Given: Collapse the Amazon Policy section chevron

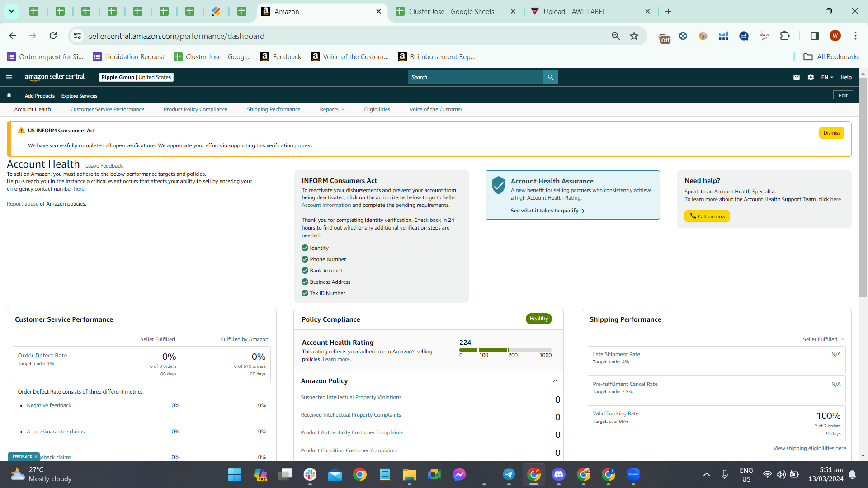Looking at the screenshot, I should pos(555,381).
